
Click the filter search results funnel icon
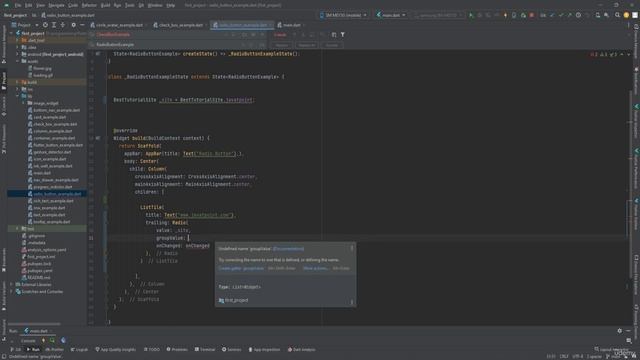click(343, 35)
